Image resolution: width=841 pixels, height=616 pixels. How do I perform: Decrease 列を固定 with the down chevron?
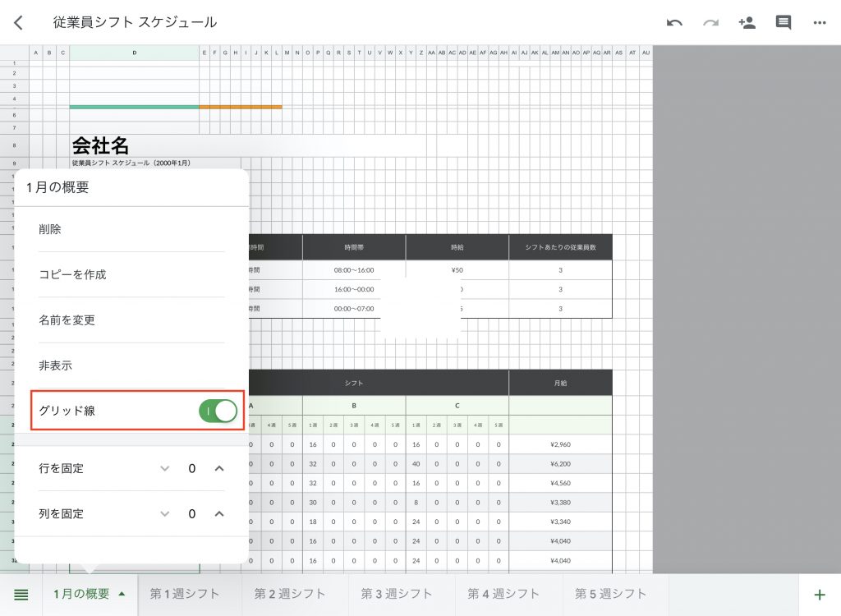[x=165, y=513]
